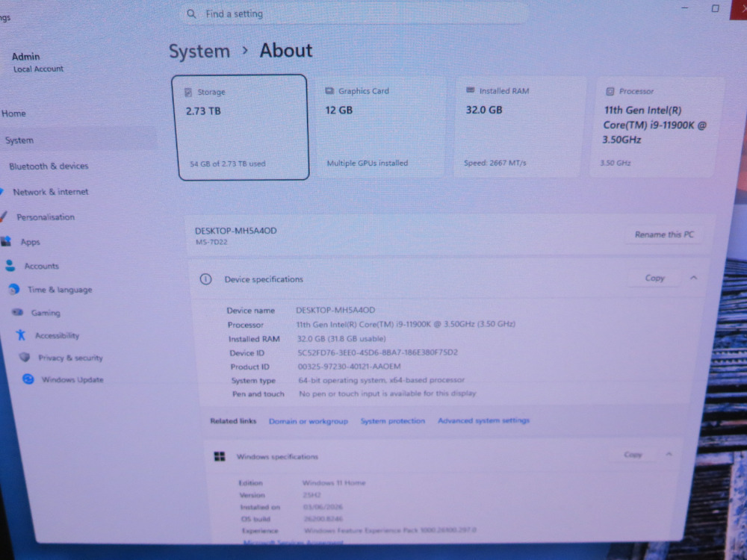Click the Admin Local Account profile
The width and height of the screenshot is (747, 560).
pos(37,62)
